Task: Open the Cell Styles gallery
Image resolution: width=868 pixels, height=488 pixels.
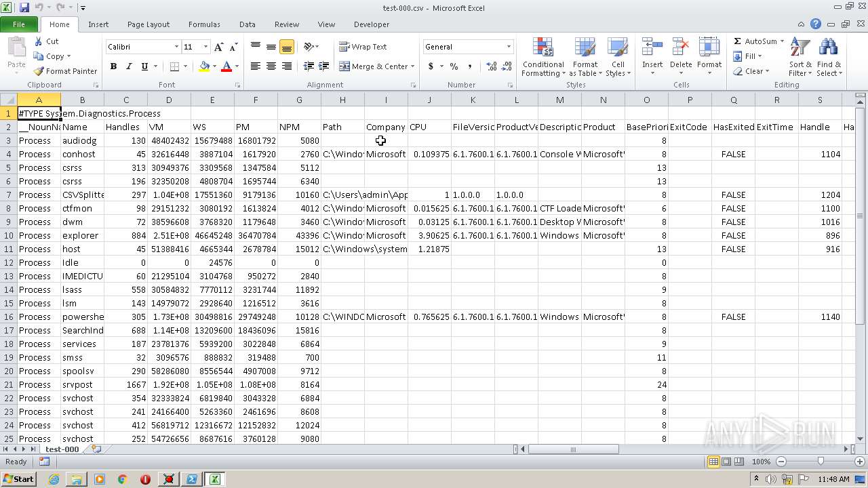Action: 617,58
